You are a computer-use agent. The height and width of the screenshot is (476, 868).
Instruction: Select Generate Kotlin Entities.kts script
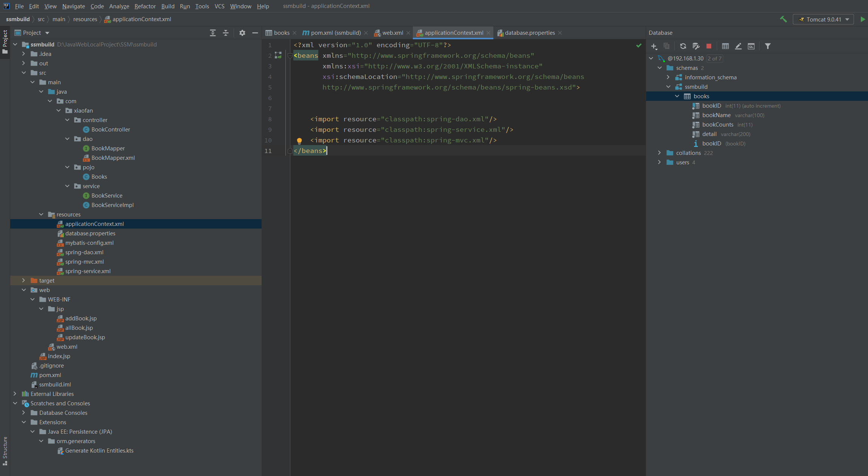click(x=99, y=450)
